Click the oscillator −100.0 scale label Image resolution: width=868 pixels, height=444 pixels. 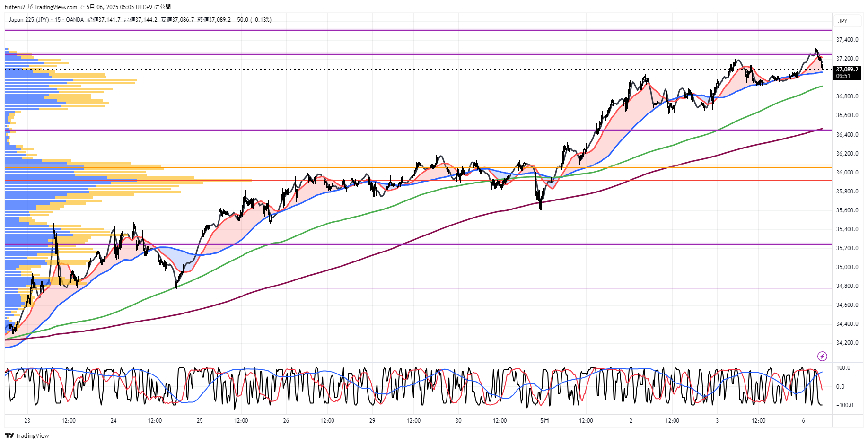[844, 405]
